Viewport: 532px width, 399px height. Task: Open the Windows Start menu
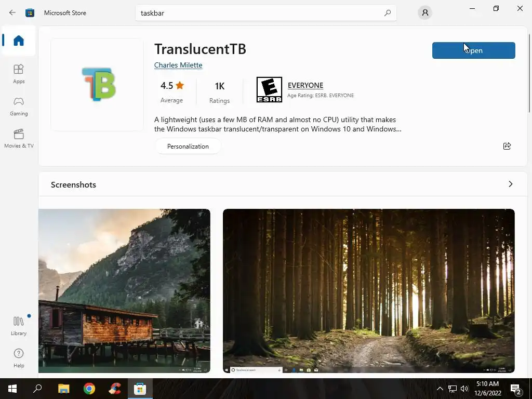coord(12,389)
